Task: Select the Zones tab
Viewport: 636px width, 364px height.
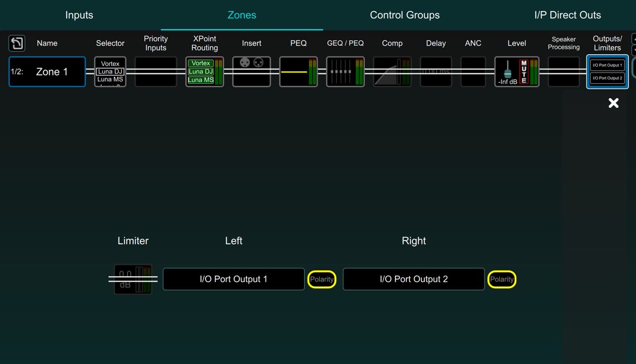Action: [x=242, y=15]
